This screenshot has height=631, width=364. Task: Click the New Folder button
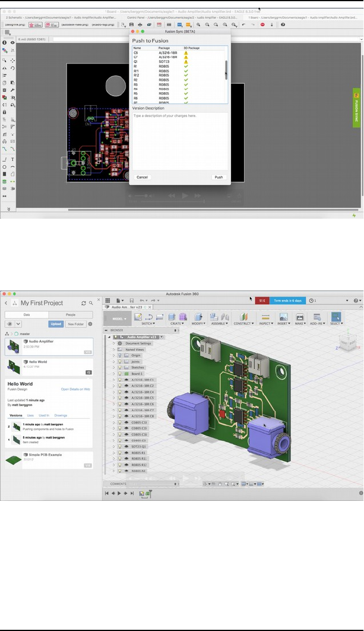pyautogui.click(x=75, y=324)
